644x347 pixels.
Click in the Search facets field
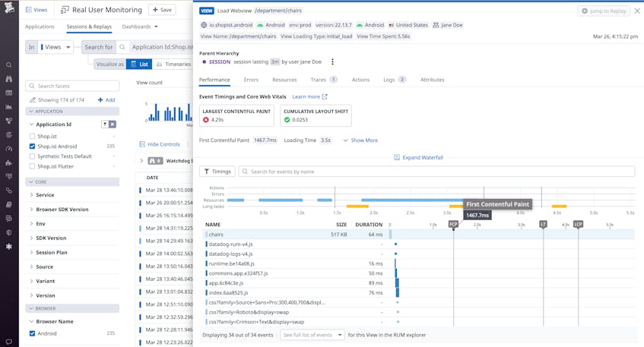pos(72,86)
